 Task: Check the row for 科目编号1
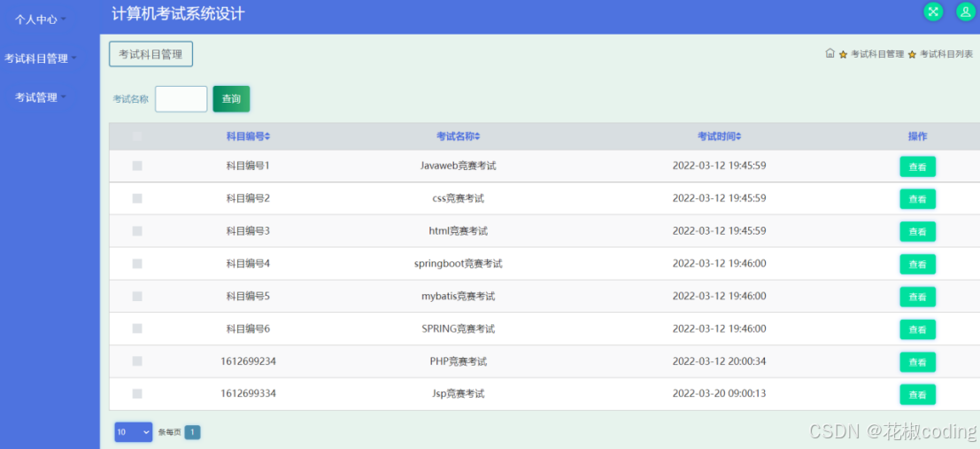(137, 166)
